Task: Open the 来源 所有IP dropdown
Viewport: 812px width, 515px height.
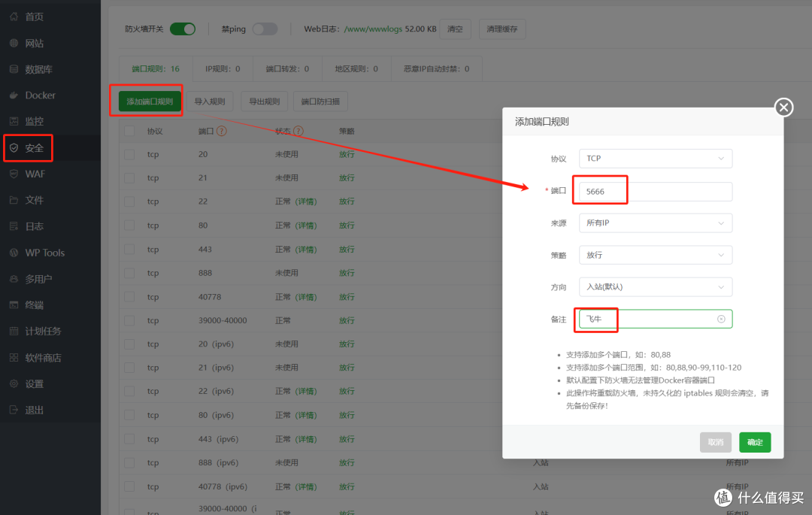Action: pyautogui.click(x=655, y=223)
